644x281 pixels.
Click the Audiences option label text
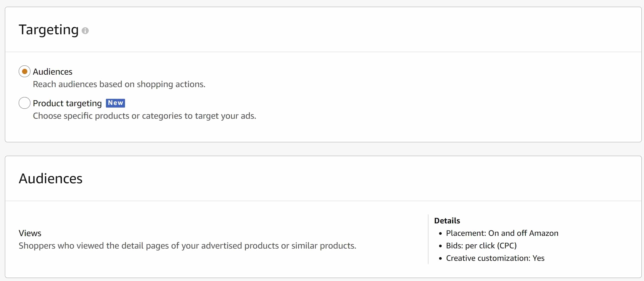(53, 72)
